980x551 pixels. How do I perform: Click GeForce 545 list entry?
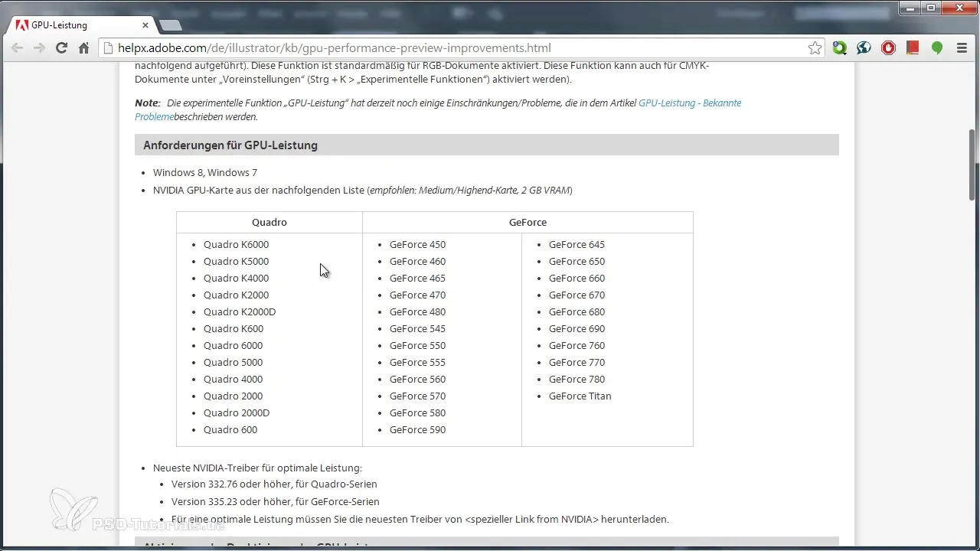click(x=417, y=329)
